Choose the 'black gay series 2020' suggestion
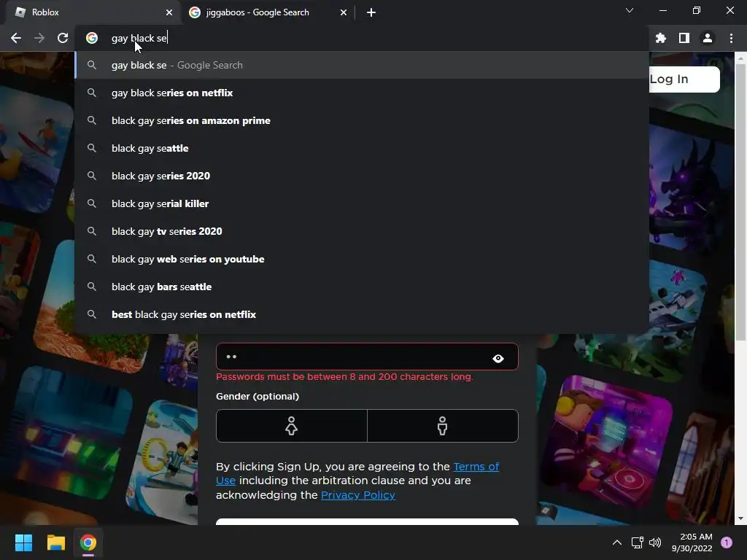Screen dimensions: 747x560 [x=362, y=176]
